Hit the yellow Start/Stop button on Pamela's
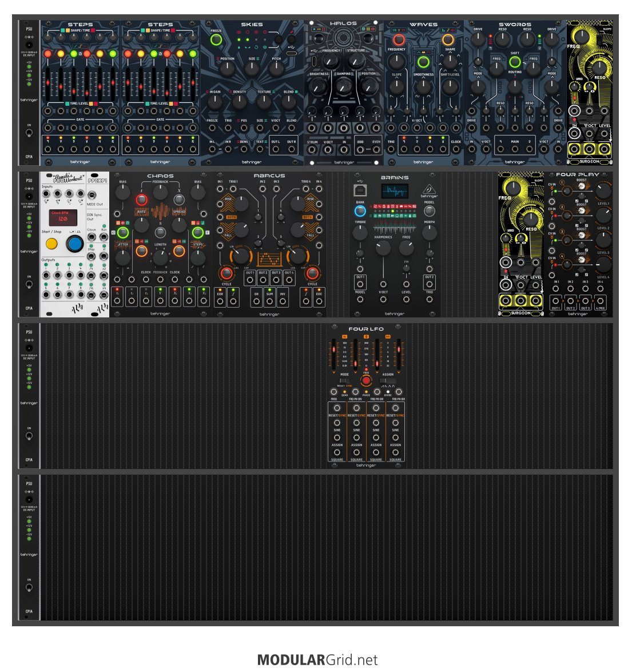 (51, 244)
